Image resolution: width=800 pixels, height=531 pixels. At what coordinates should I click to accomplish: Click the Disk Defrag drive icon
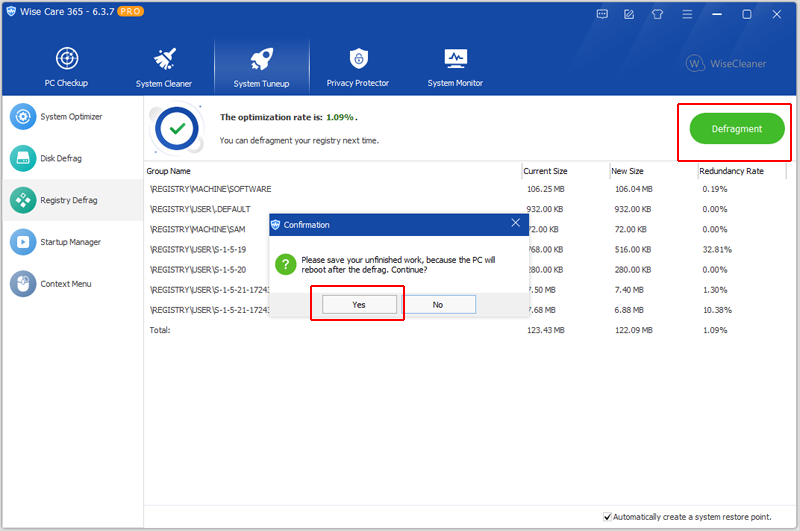click(23, 159)
